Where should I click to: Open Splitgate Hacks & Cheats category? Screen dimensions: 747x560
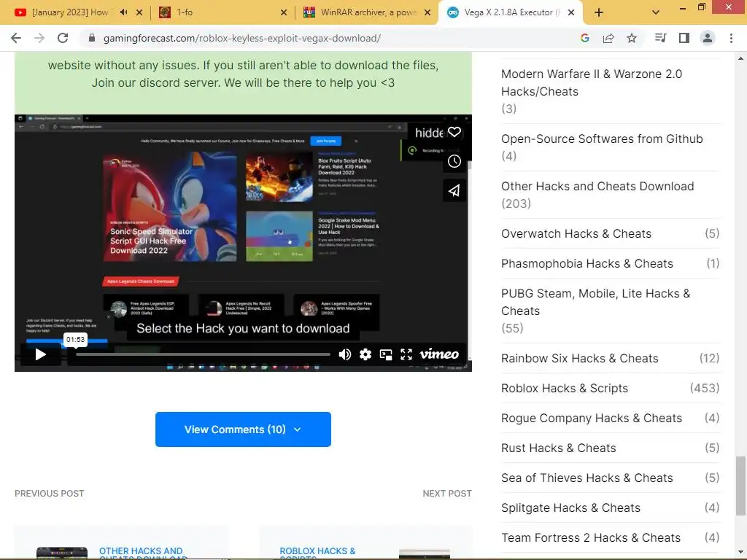pyautogui.click(x=570, y=508)
